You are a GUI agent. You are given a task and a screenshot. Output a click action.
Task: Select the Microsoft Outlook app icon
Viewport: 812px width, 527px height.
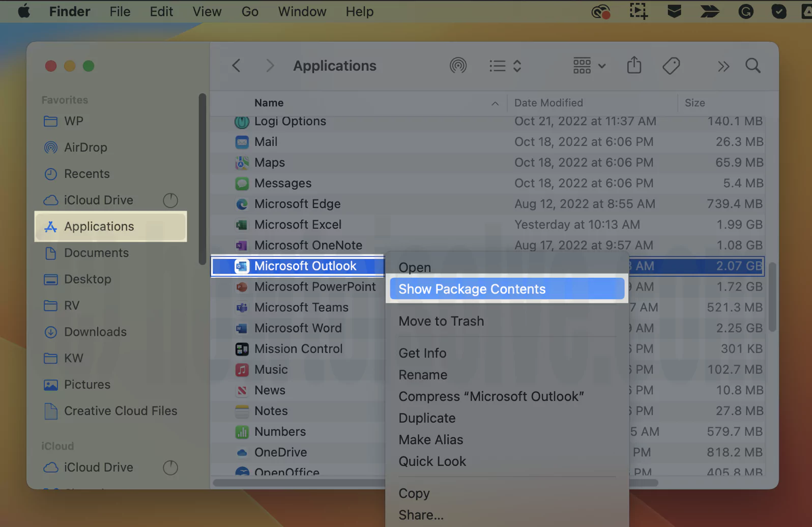[x=242, y=266]
